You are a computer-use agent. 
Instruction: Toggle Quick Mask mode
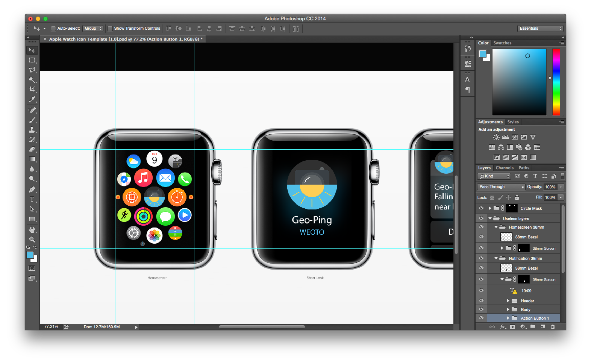pyautogui.click(x=32, y=268)
